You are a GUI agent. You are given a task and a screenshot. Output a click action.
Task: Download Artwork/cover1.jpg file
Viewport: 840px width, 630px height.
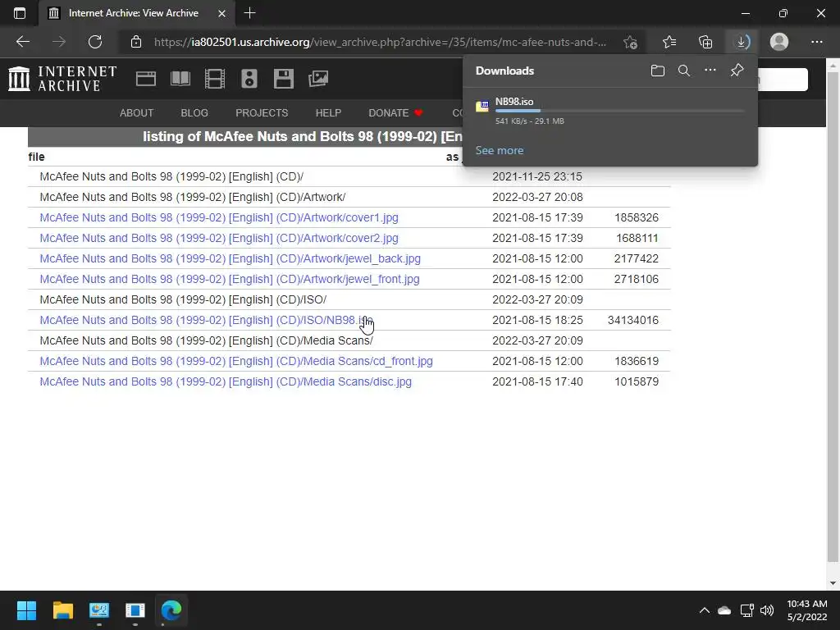click(219, 217)
